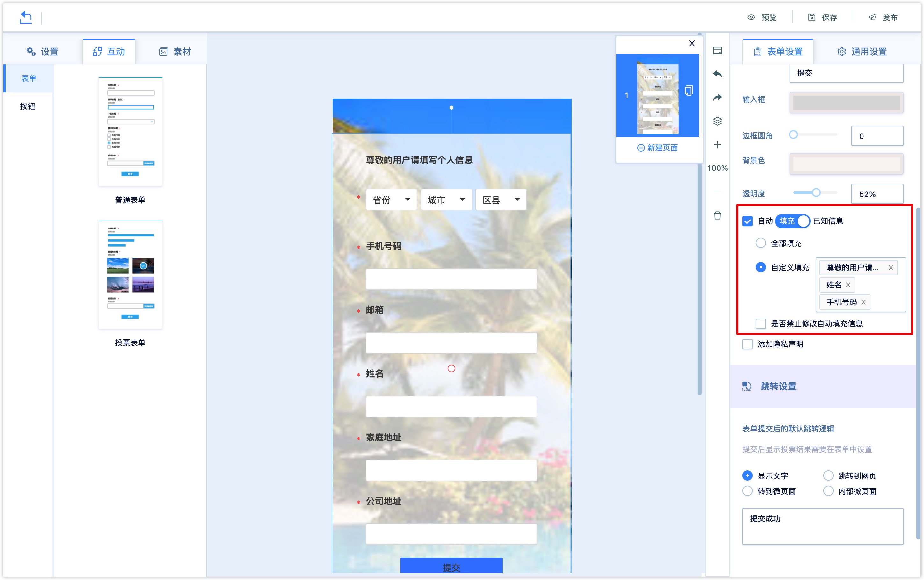Click the preview eye icon
Viewport: 924px width, 580px height.
[751, 17]
